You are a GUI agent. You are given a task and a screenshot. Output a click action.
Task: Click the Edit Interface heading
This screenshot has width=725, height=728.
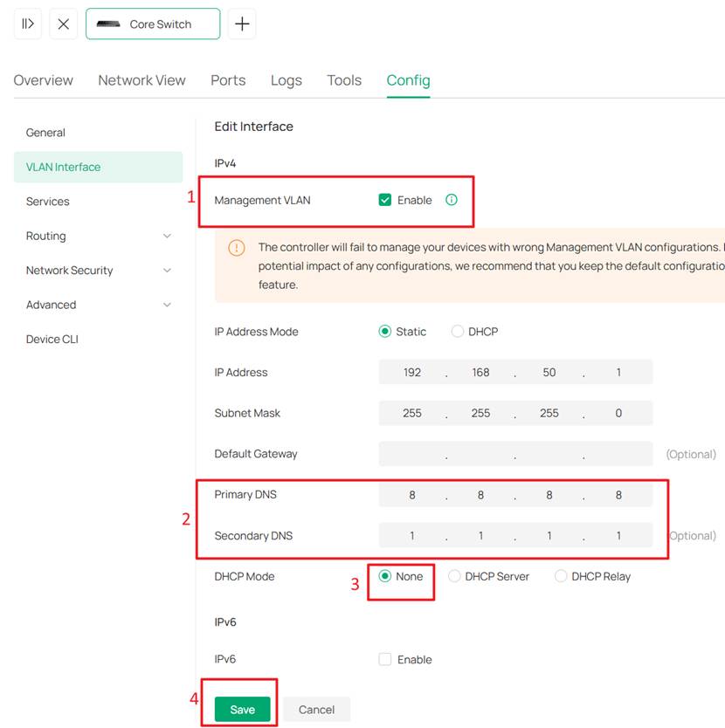tap(253, 127)
